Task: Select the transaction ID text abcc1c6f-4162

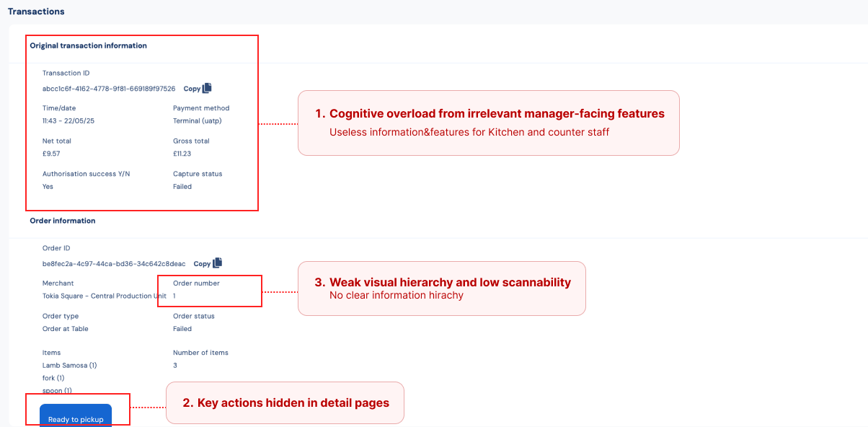Action: (x=109, y=89)
